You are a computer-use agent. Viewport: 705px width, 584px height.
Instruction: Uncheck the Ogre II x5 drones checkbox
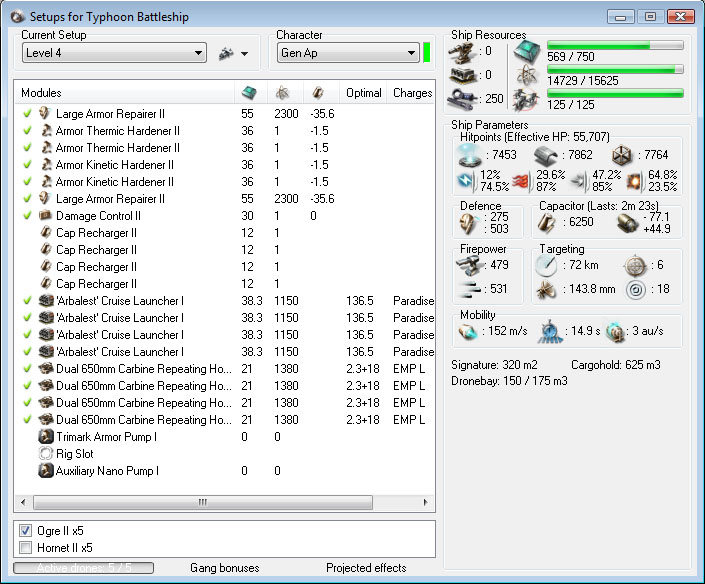pos(26,530)
